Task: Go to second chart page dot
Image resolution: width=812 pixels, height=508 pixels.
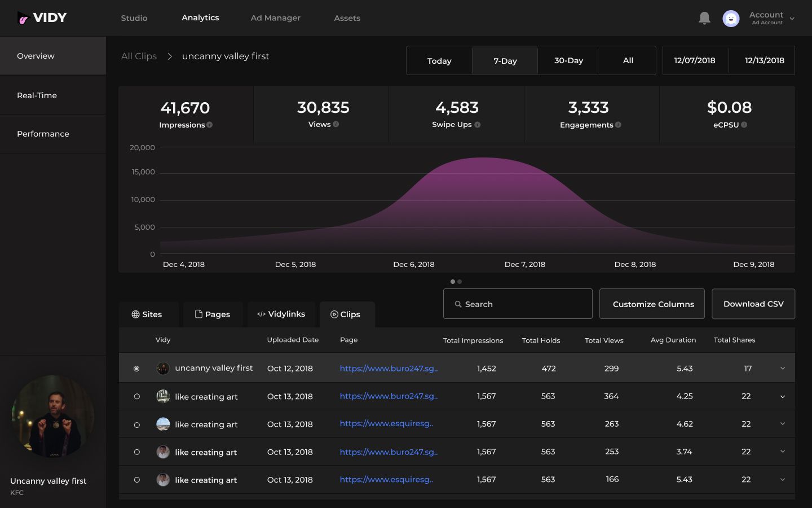Action: pyautogui.click(x=460, y=282)
